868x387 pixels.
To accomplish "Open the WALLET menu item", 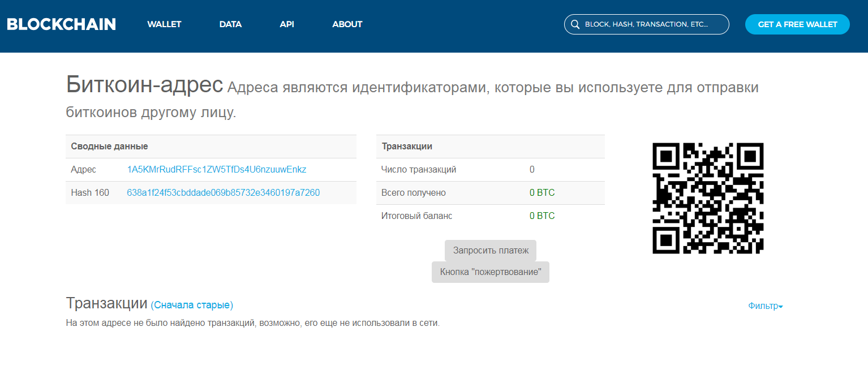I will (x=164, y=24).
